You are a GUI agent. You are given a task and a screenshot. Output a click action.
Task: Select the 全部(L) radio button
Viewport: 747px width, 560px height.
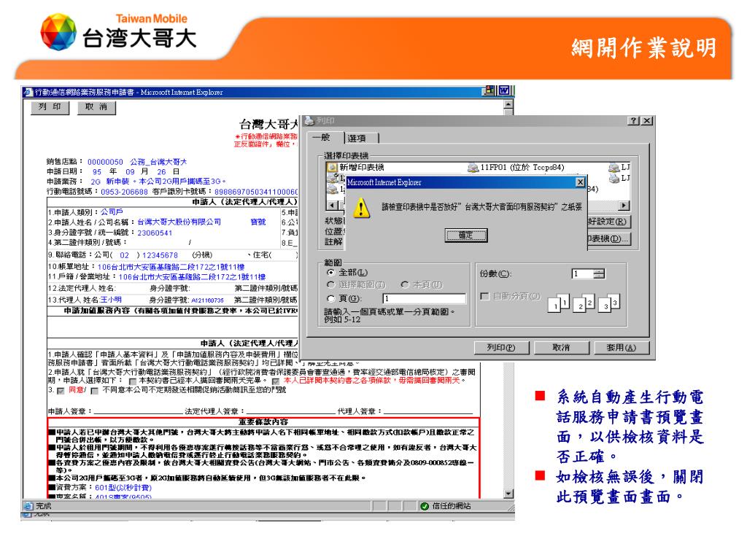[x=330, y=273]
